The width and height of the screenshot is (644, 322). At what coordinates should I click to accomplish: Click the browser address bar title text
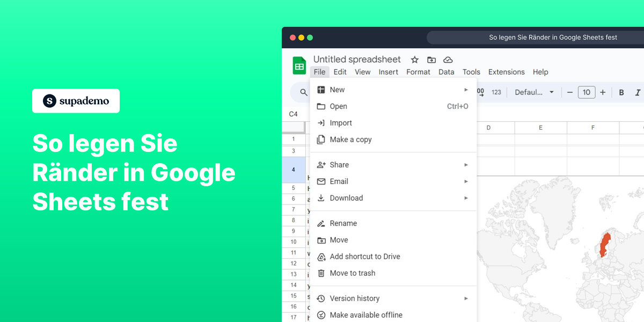click(x=553, y=38)
